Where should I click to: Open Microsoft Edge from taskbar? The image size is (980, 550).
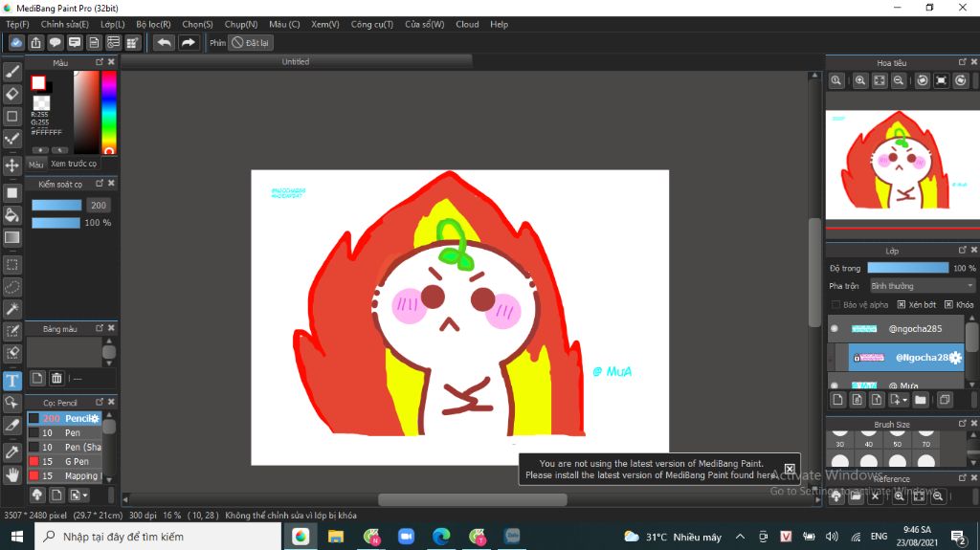(x=441, y=537)
